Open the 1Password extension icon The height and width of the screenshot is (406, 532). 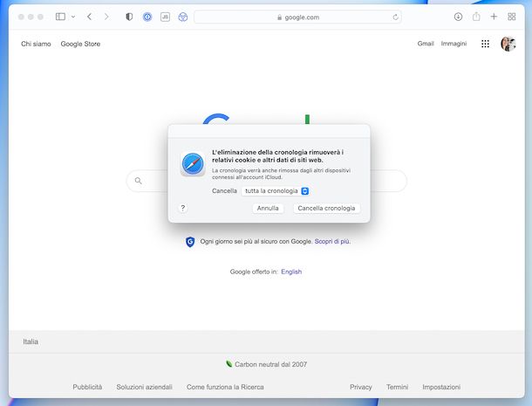point(147,17)
